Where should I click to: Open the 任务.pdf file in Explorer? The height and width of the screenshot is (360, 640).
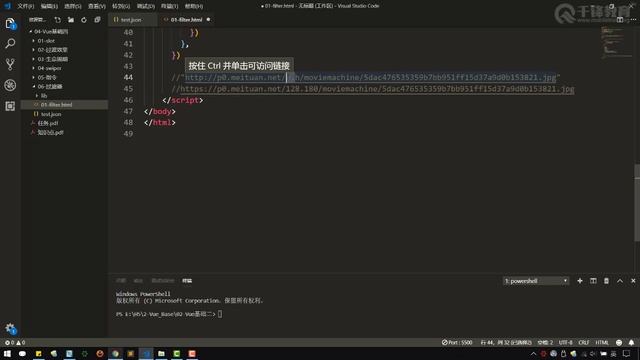tap(48, 123)
